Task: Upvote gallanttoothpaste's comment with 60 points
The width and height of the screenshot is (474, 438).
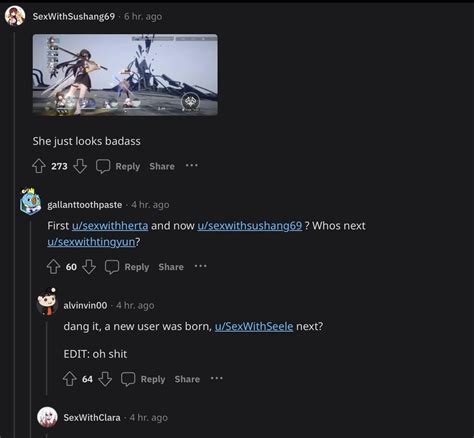Action: point(53,267)
